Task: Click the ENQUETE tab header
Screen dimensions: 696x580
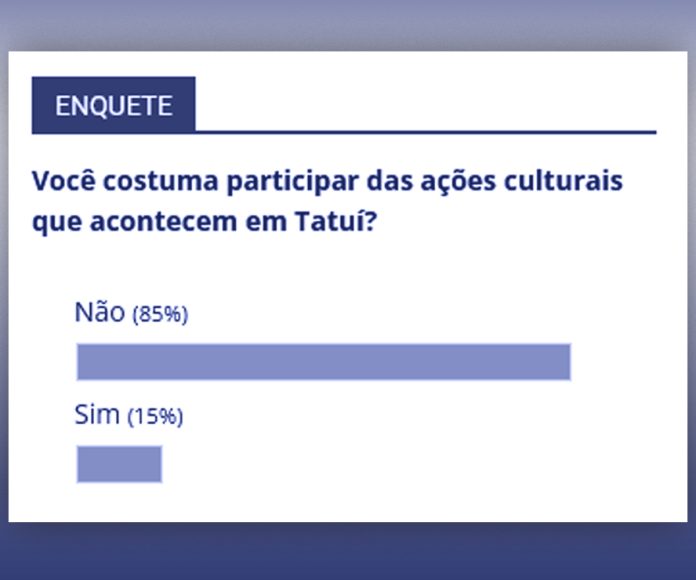Action: (x=113, y=105)
